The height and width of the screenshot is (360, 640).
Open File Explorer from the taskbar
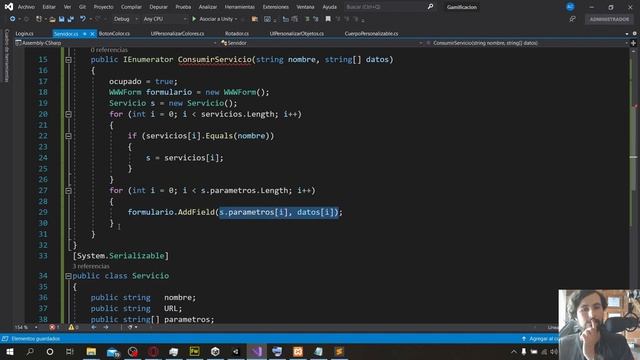tap(91, 351)
